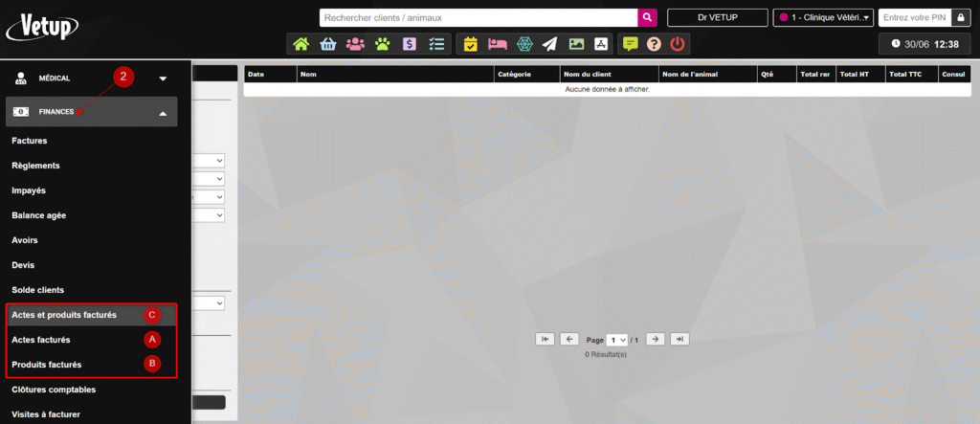Click the red power logout icon
The width and height of the screenshot is (980, 424).
tap(678, 44)
